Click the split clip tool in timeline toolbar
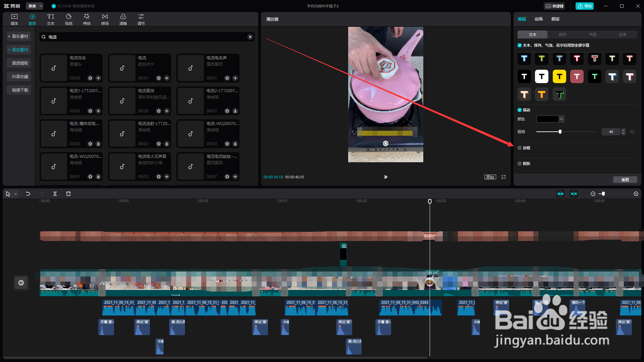644x362 pixels. point(55,194)
